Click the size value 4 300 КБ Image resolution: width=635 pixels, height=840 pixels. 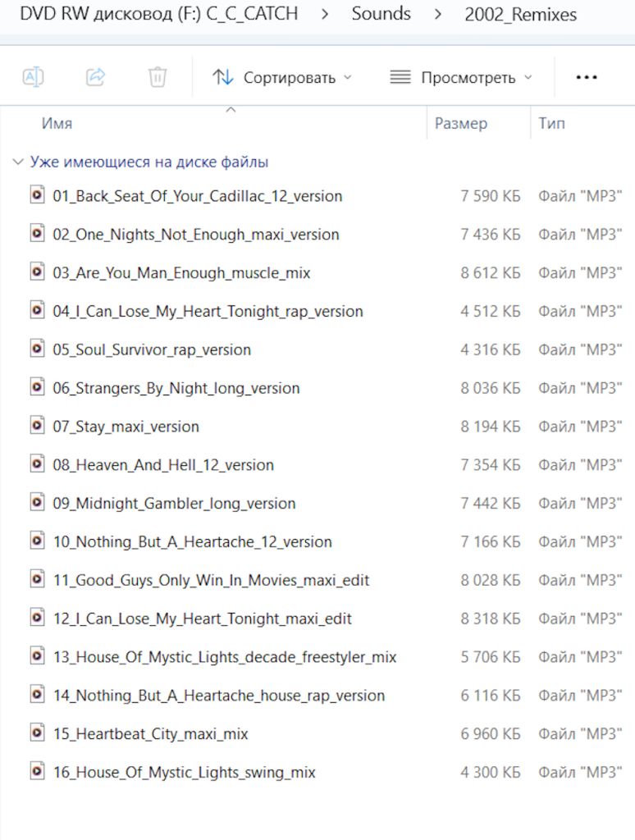(491, 772)
